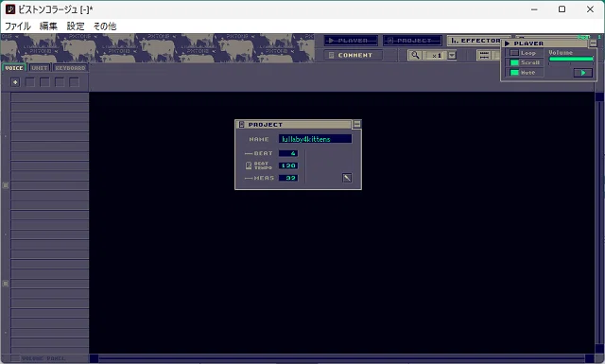
Task: Switch to the UNIT tab
Action: [x=40, y=68]
